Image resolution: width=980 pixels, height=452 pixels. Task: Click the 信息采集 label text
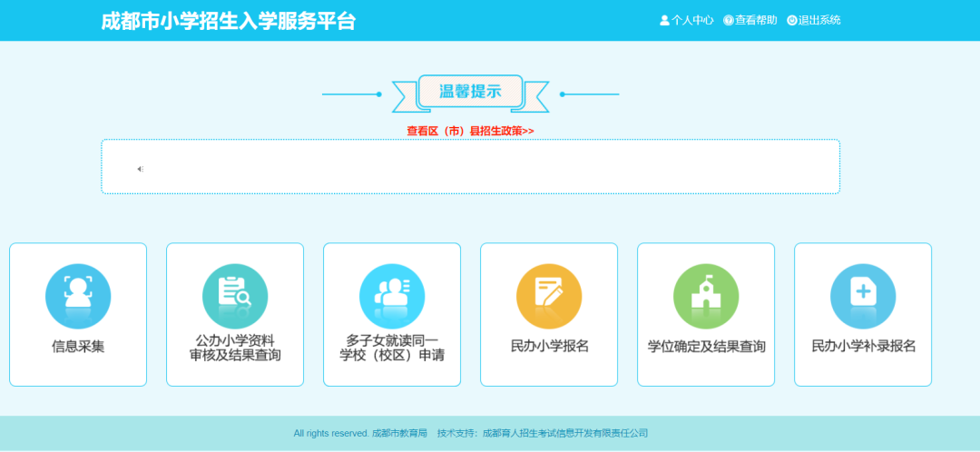[78, 347]
